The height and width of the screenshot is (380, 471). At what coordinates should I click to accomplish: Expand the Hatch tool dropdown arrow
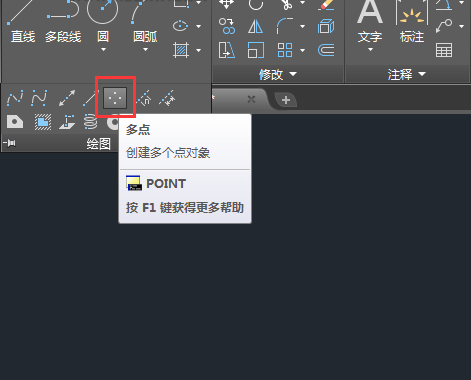tap(199, 50)
